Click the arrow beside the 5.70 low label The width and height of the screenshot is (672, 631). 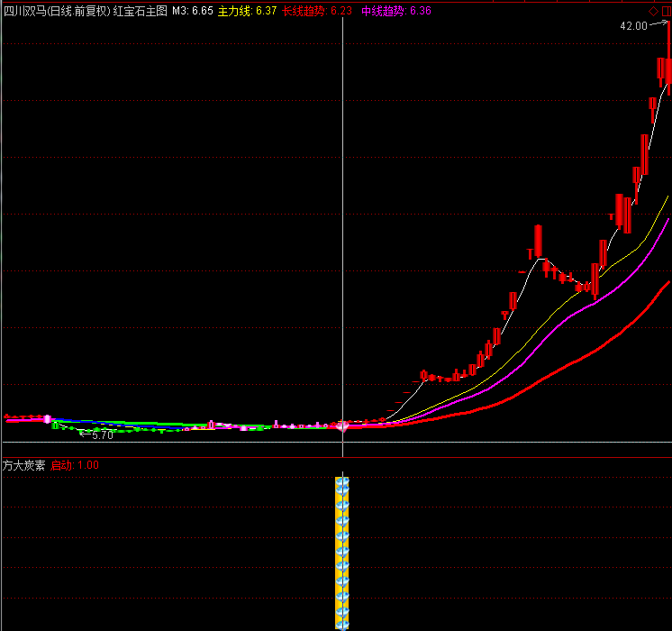click(85, 434)
